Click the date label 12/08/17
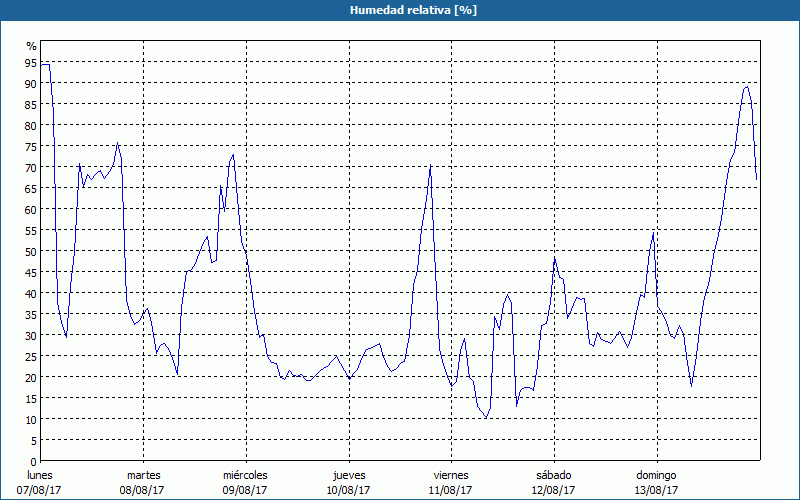 553,490
